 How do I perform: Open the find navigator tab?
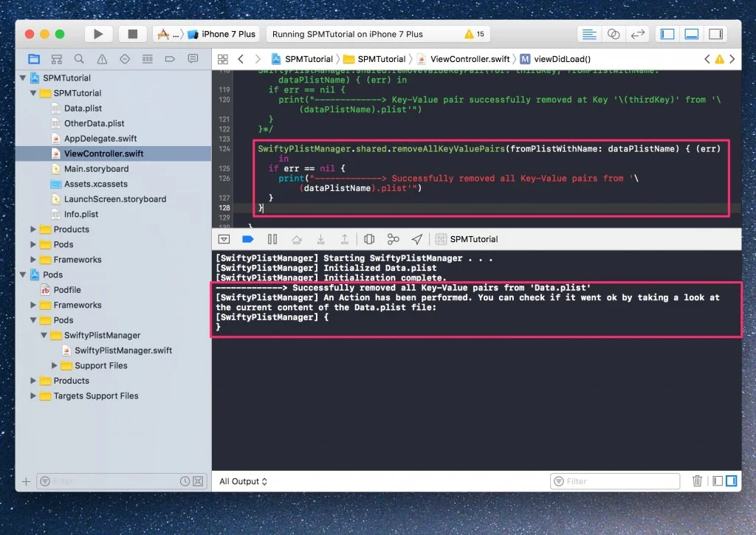coord(79,59)
